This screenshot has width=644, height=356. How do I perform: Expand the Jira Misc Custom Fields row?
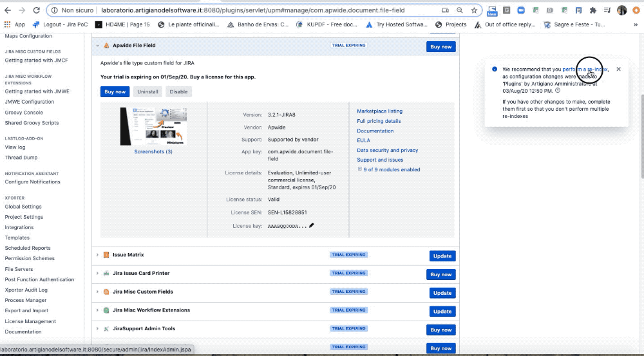pyautogui.click(x=97, y=292)
